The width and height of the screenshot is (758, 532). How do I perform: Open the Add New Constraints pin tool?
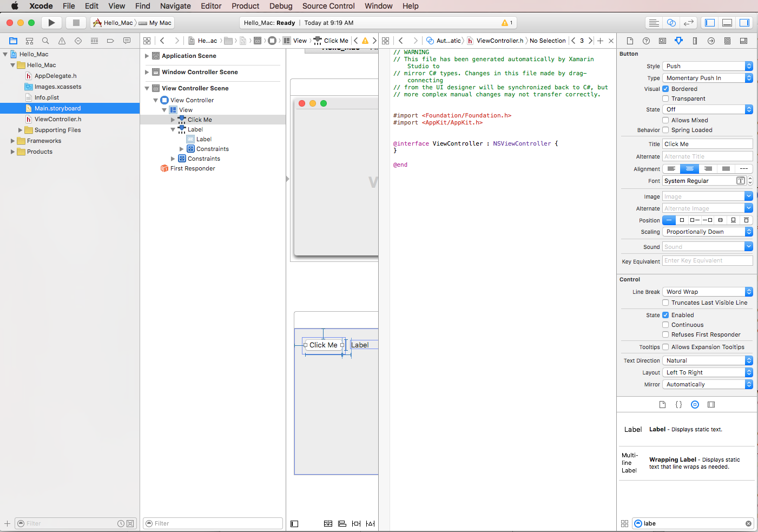(355, 523)
